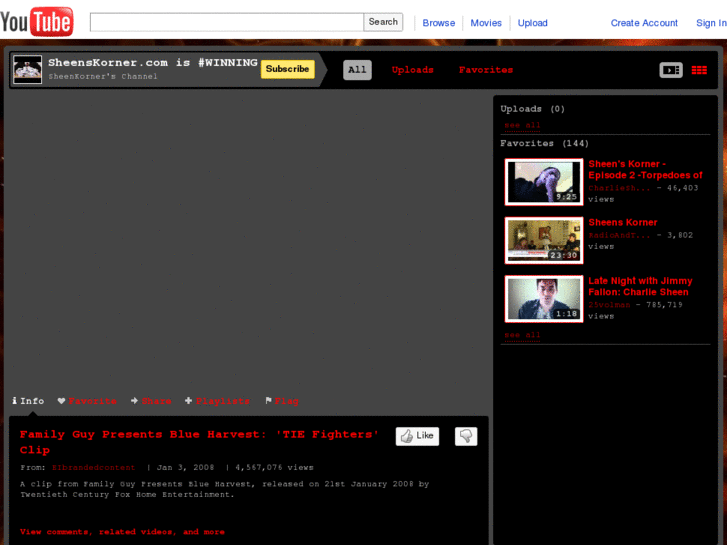This screenshot has height=545, width=727.
Task: Subscribe to the channel
Action: (287, 69)
